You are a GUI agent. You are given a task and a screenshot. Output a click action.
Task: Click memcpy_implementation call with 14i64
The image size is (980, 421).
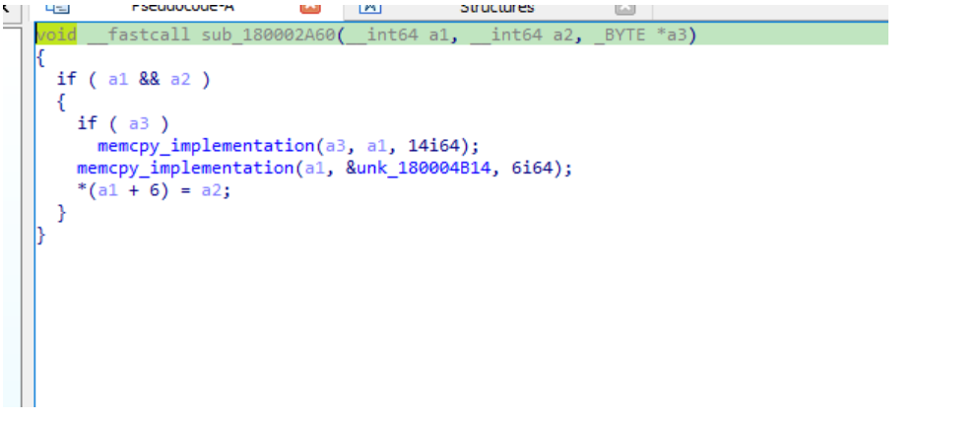[289, 146]
